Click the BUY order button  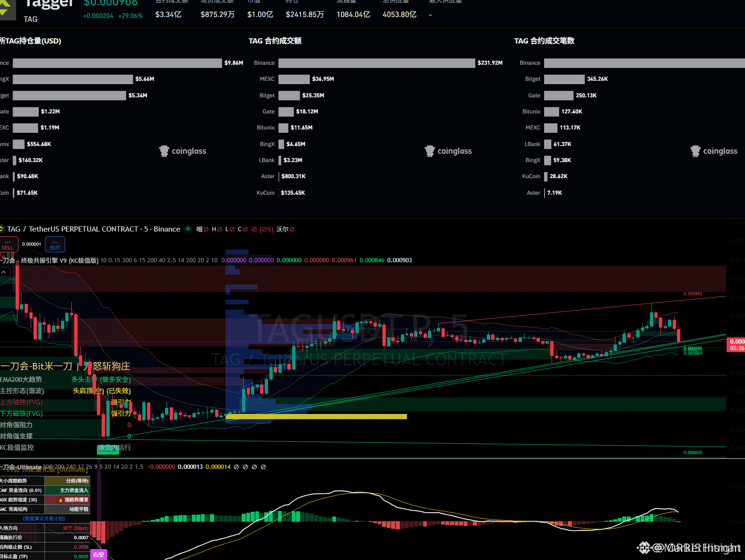pos(55,244)
